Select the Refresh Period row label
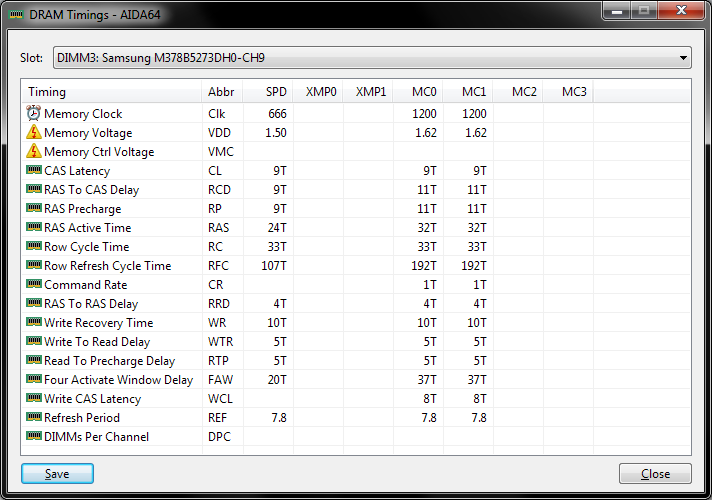Screen dimensions: 712x500 [x=82, y=418]
